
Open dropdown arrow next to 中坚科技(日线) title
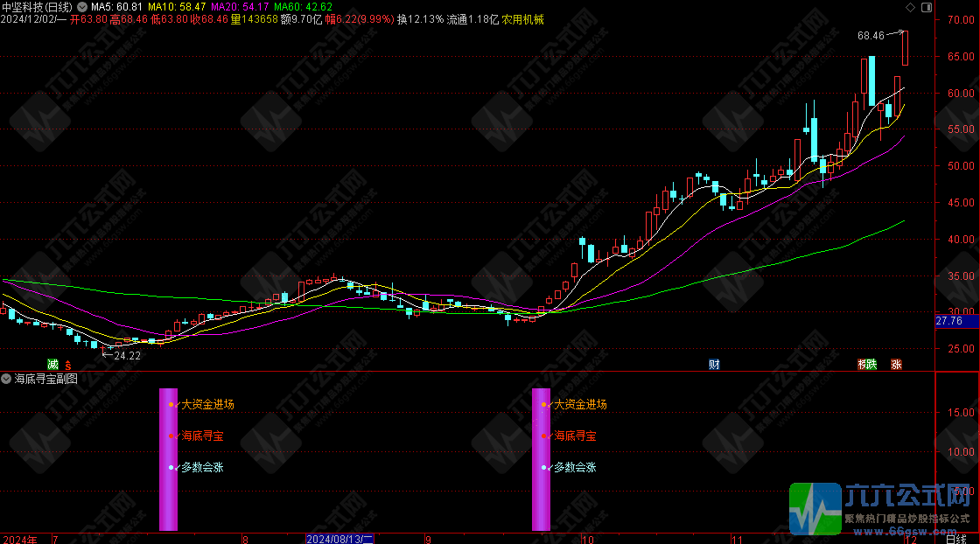coord(82,6)
